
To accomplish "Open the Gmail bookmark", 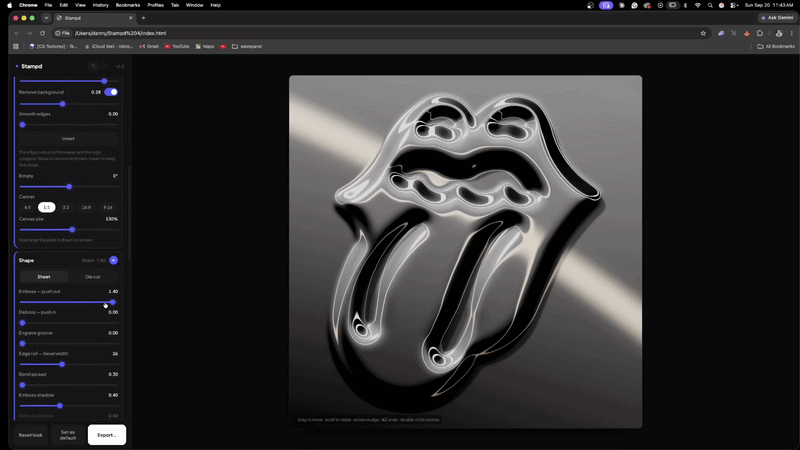I will point(149,46).
